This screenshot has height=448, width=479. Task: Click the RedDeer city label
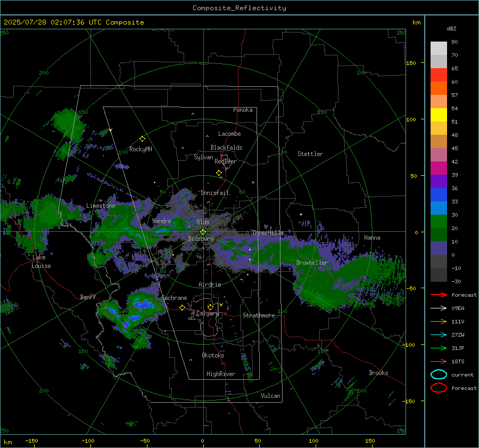point(226,161)
